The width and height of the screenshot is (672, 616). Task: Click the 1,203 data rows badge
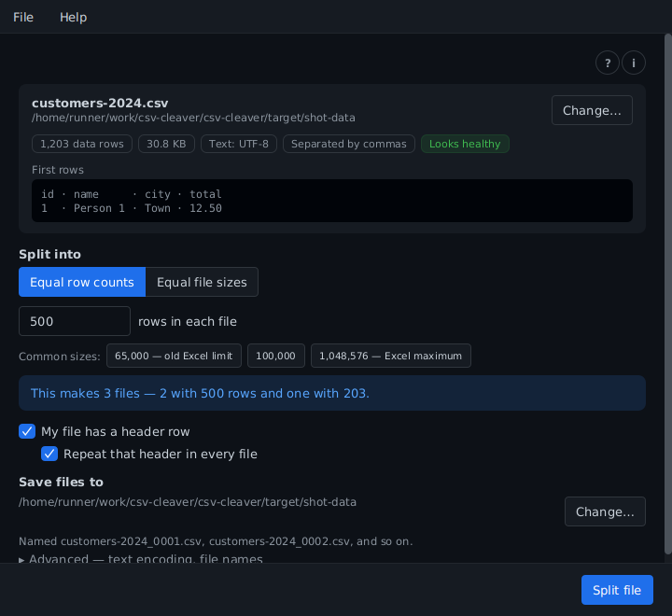point(82,144)
